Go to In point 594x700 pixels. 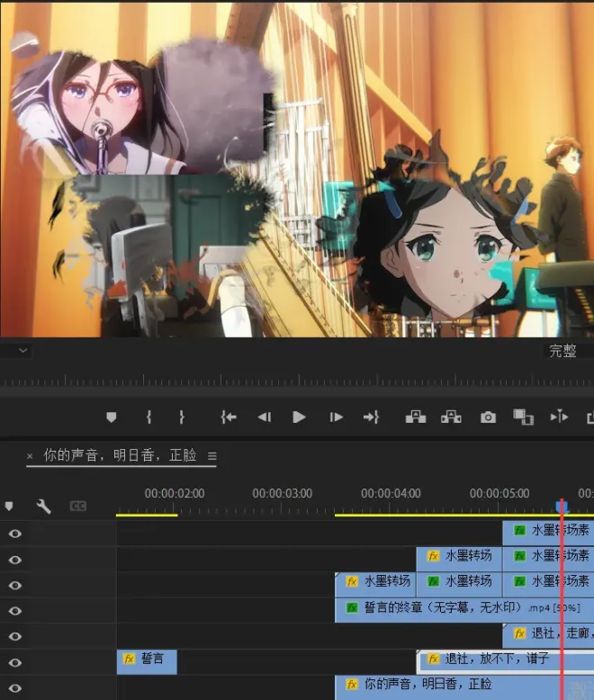click(x=229, y=417)
